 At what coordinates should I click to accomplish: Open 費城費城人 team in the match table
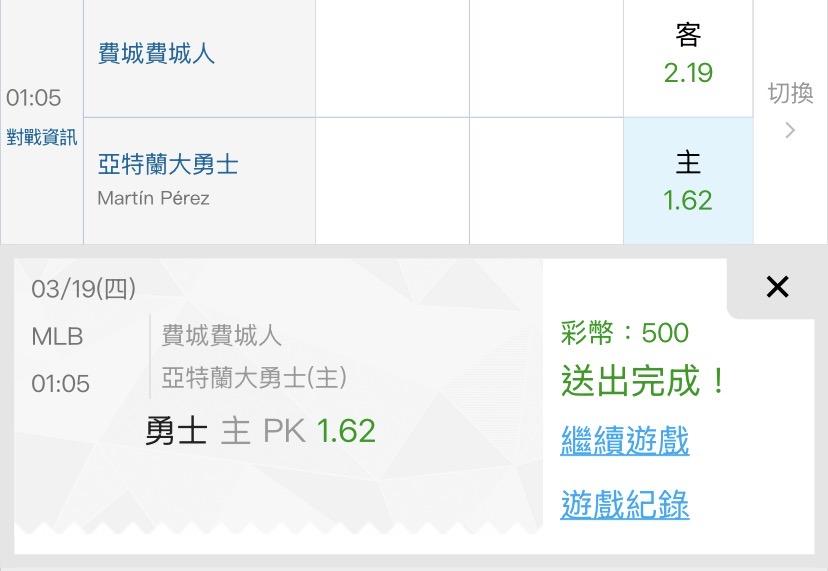[156, 53]
